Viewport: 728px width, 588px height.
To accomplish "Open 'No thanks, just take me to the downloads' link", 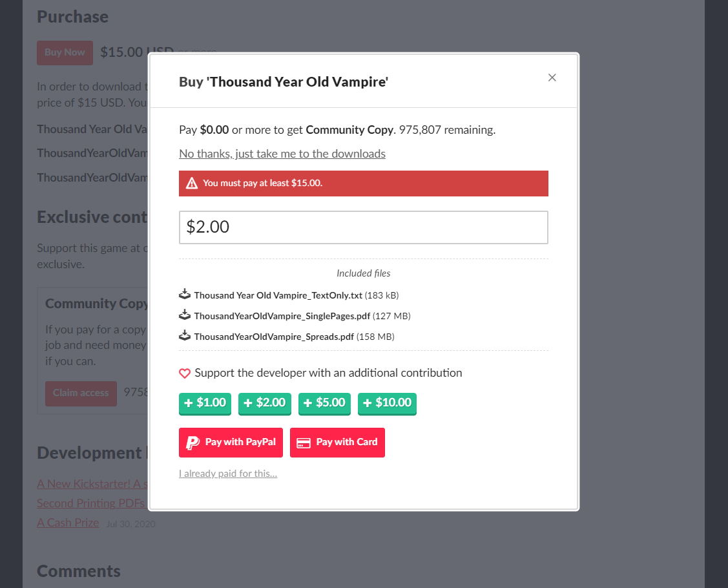I will click(x=282, y=154).
